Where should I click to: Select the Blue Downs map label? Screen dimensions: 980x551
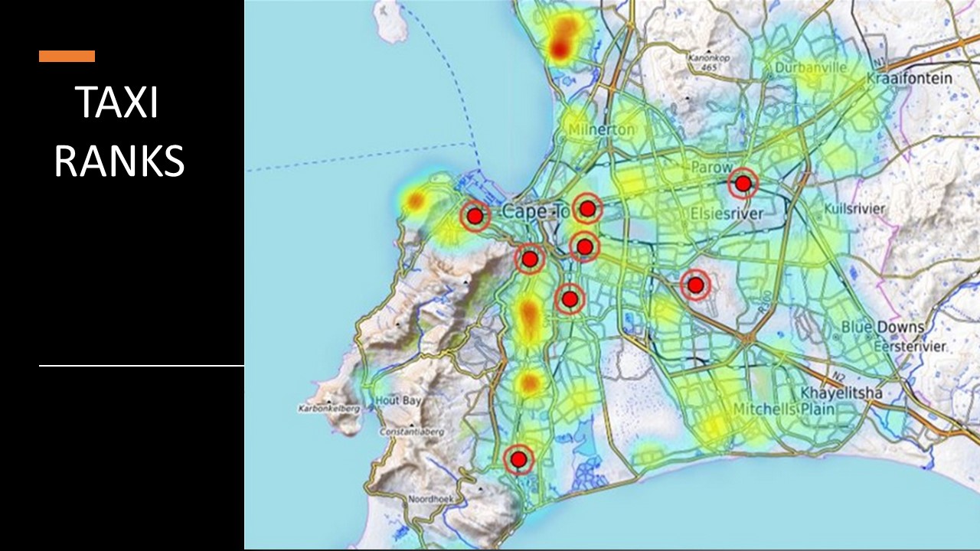[883, 327]
